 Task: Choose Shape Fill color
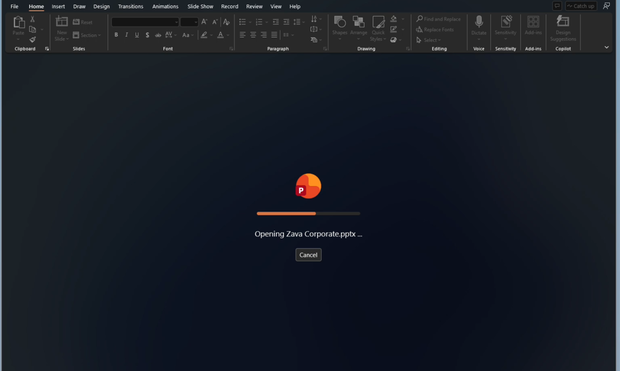coord(393,19)
